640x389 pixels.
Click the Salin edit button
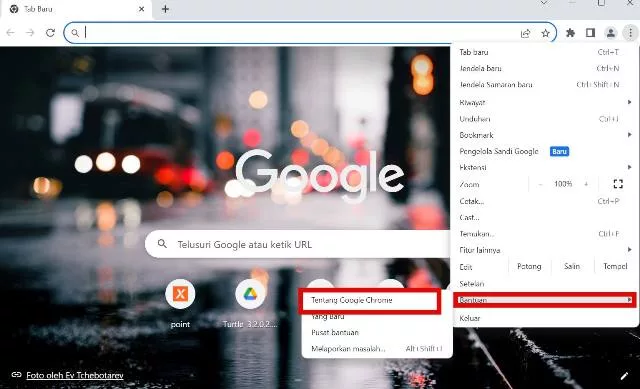coord(572,267)
